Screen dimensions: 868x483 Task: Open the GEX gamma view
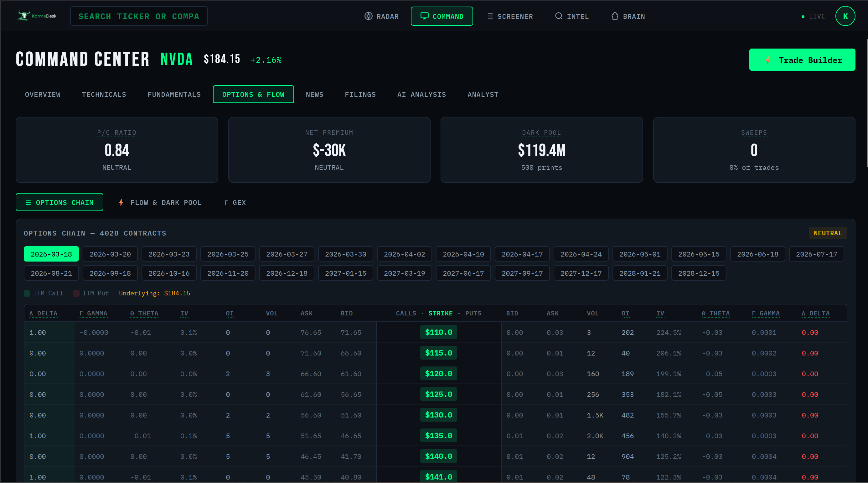coord(235,202)
